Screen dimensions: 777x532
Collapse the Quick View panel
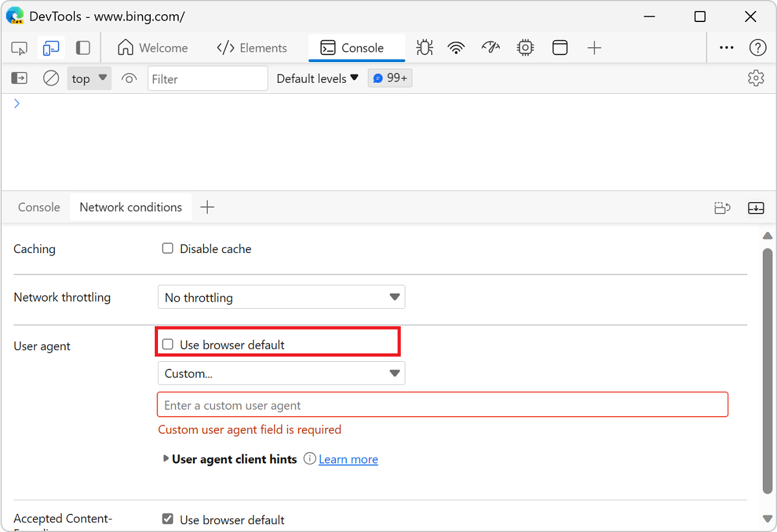point(756,208)
